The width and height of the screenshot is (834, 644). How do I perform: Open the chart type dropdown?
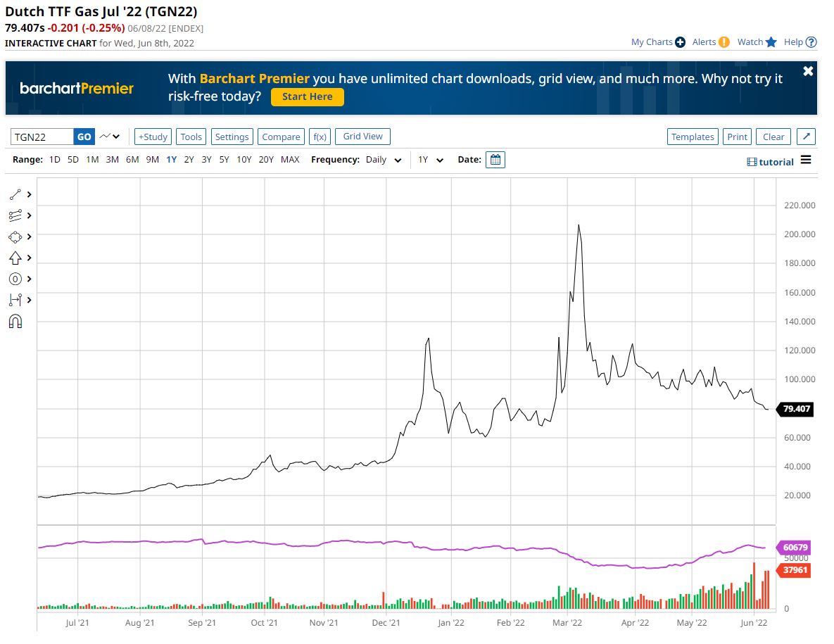pos(109,137)
